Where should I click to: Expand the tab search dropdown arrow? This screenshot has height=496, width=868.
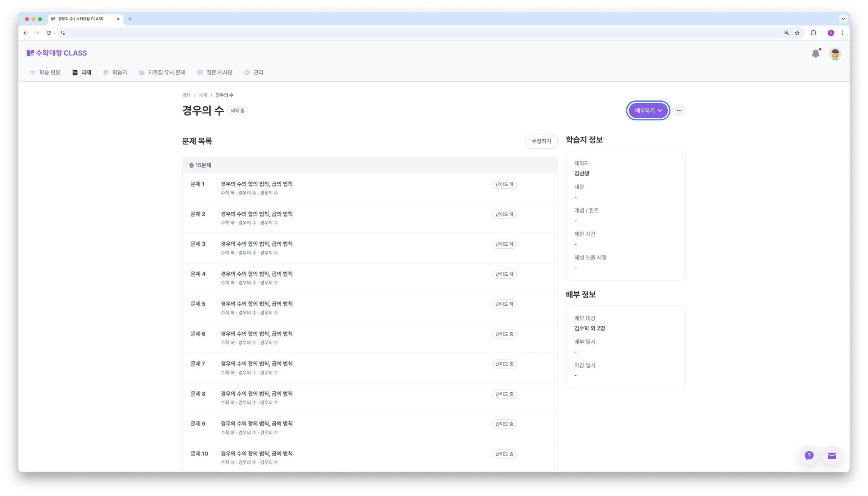pos(843,19)
